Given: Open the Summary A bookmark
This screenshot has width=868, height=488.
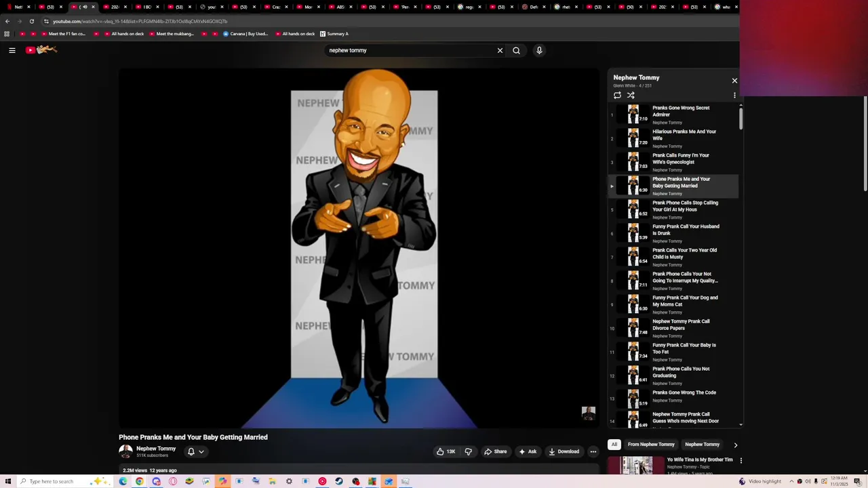Looking at the screenshot, I should (334, 34).
